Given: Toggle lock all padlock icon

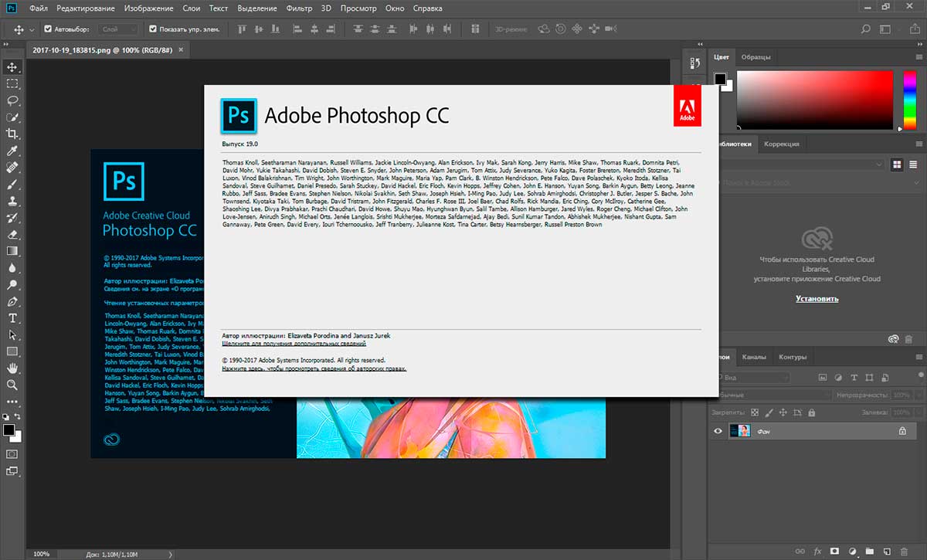Looking at the screenshot, I should [811, 413].
